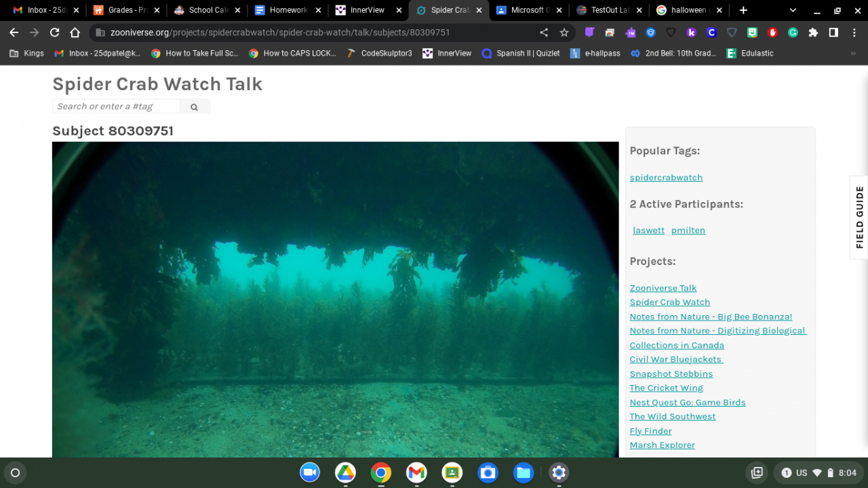Switch to the halloween Google tab
The width and height of the screenshot is (868, 488).
tap(691, 10)
